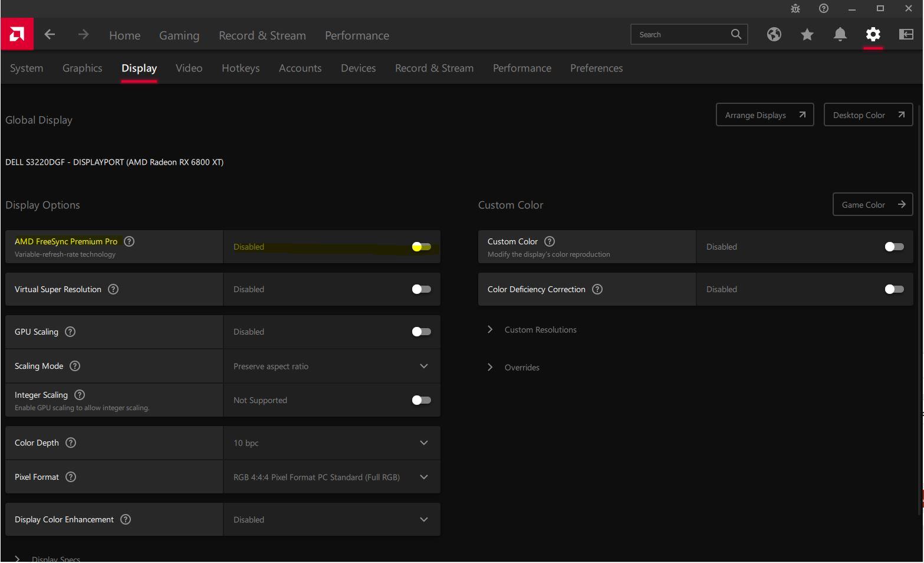924x563 pixels.
Task: Enable Custom Color toggle
Action: pyautogui.click(x=895, y=247)
